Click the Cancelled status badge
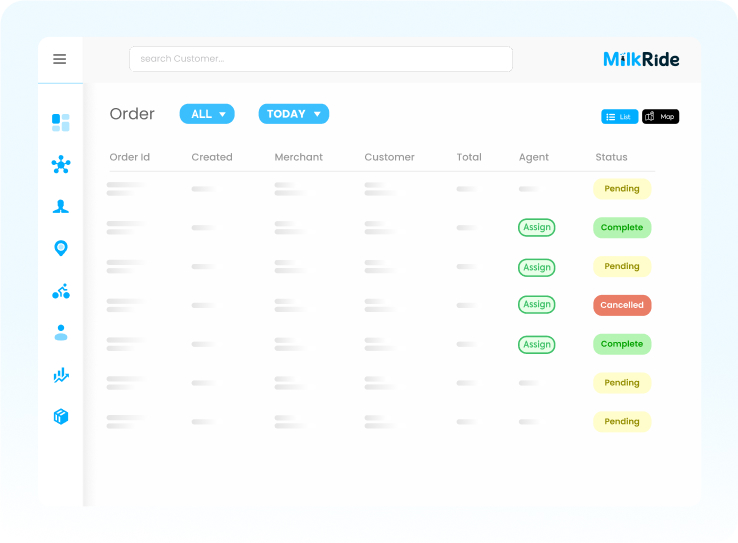 tap(622, 305)
